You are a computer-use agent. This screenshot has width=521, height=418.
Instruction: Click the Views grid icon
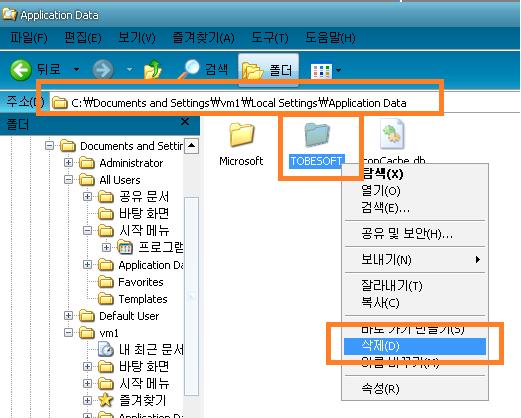(321, 71)
